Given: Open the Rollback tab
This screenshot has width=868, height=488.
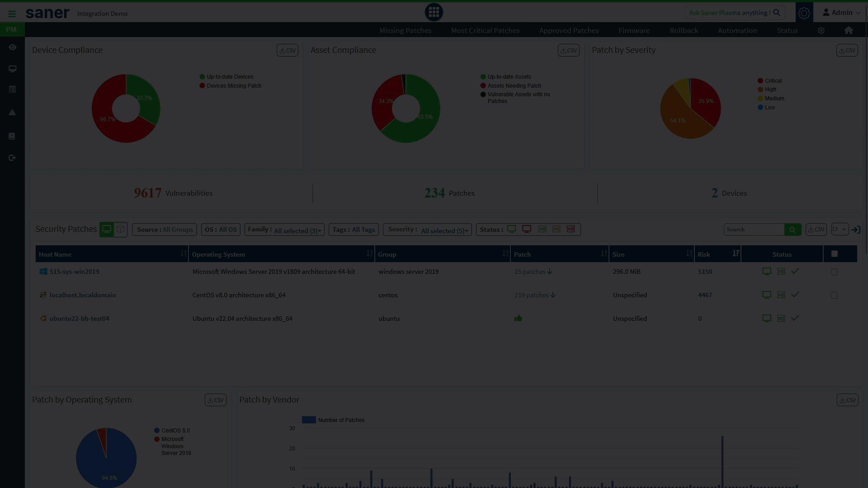Looking at the screenshot, I should pos(684,30).
